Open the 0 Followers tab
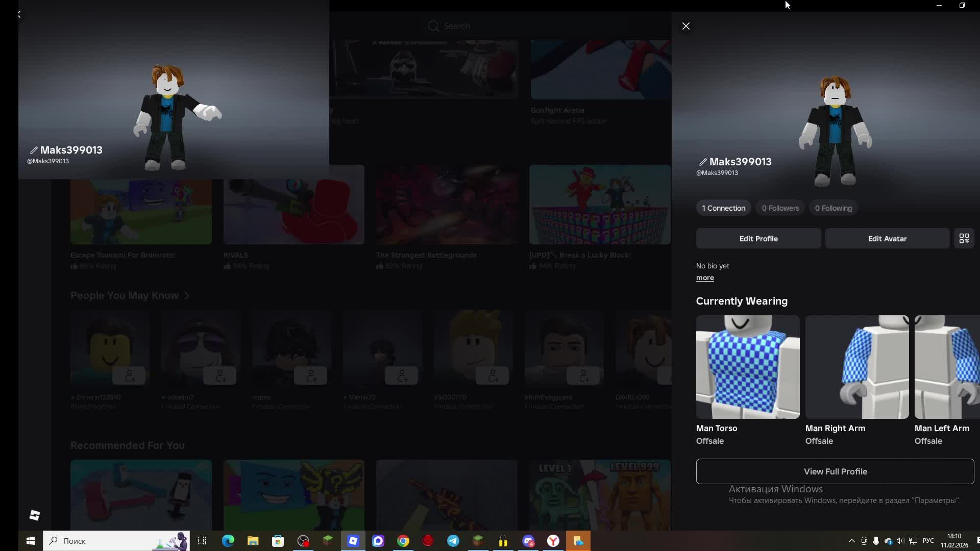Viewport: 980px width, 551px height. click(x=780, y=208)
